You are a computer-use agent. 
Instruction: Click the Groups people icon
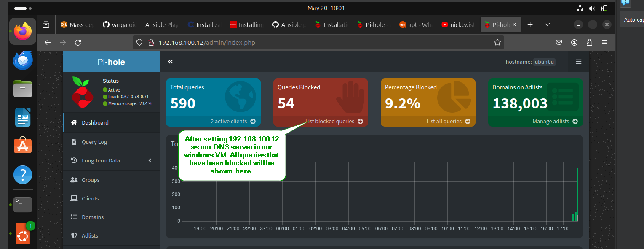[74, 180]
